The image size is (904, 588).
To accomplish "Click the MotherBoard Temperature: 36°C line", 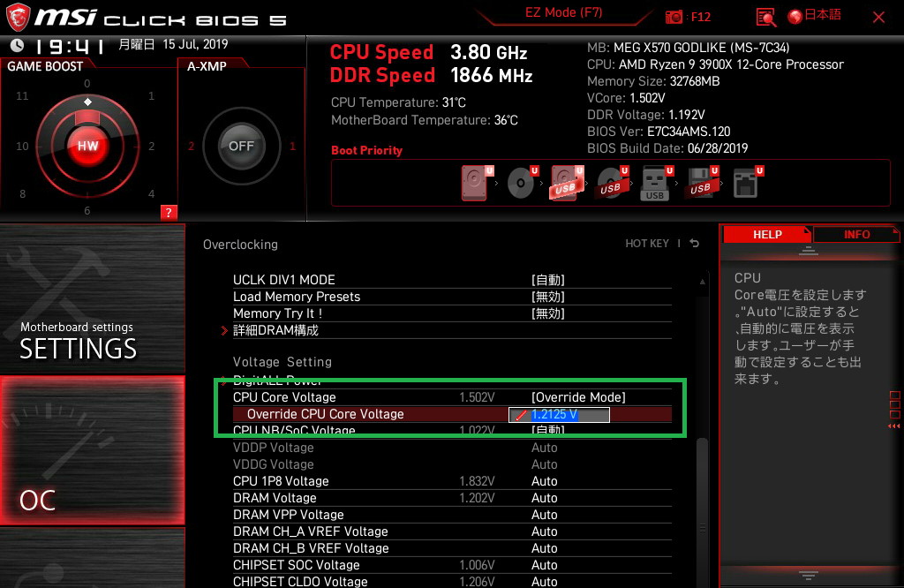I will click(x=425, y=120).
